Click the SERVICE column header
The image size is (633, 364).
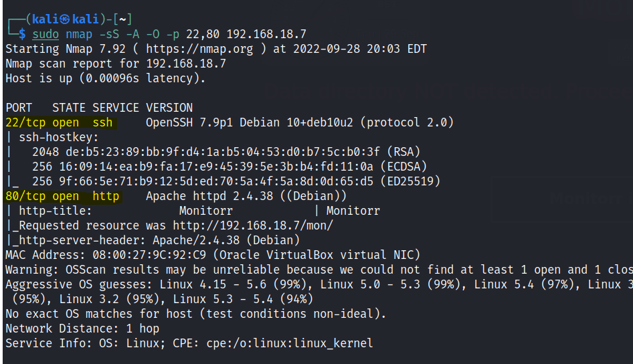pyautogui.click(x=116, y=108)
